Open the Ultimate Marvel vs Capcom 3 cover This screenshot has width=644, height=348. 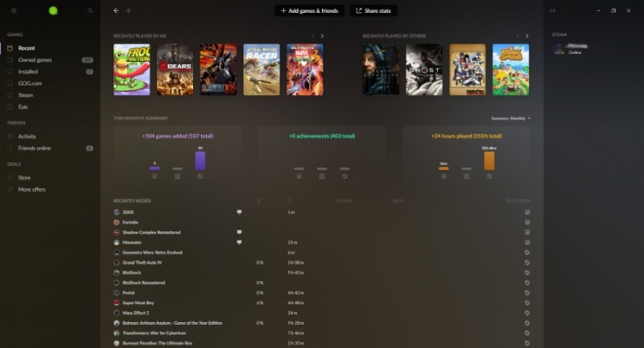(x=305, y=70)
